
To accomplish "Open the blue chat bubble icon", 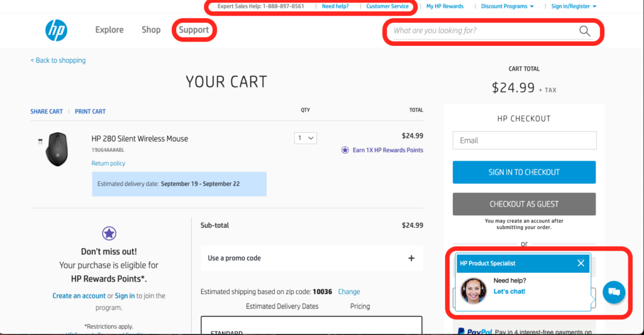I will (x=613, y=292).
